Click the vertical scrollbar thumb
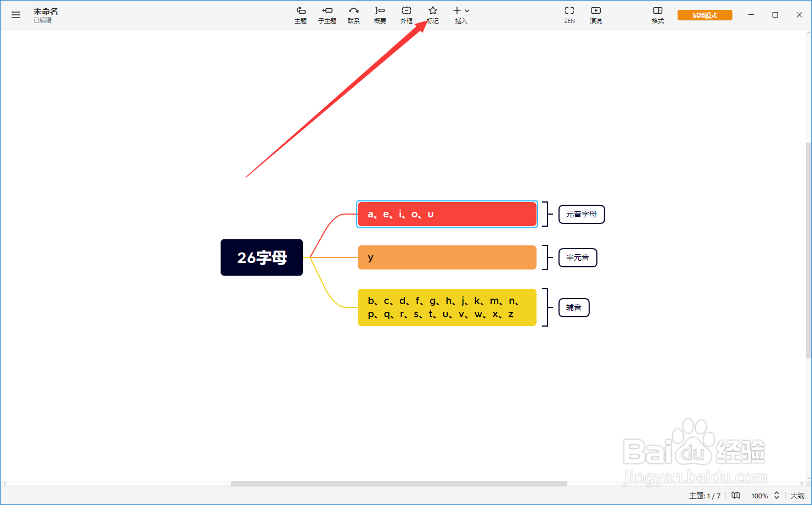This screenshot has height=505, width=812. click(808, 250)
